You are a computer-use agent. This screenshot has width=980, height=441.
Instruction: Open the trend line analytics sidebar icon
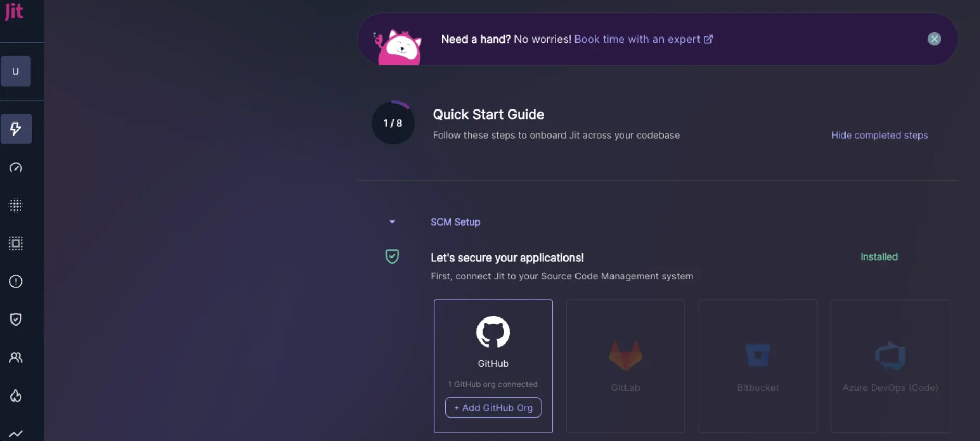pyautogui.click(x=16, y=434)
